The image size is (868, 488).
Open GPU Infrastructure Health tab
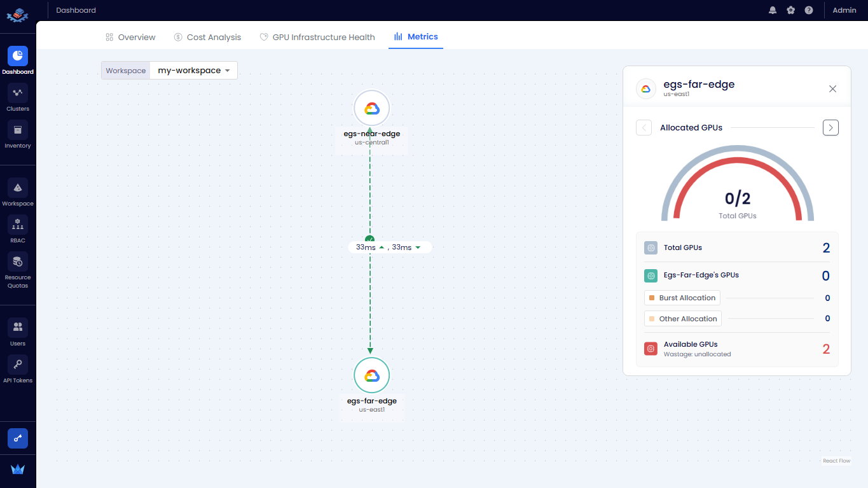point(317,38)
